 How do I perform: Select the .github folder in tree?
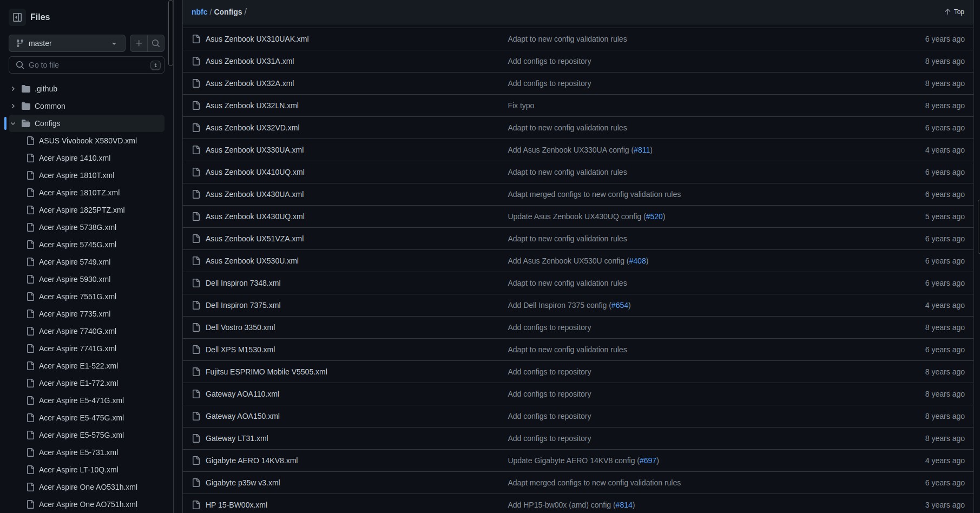tap(46, 89)
